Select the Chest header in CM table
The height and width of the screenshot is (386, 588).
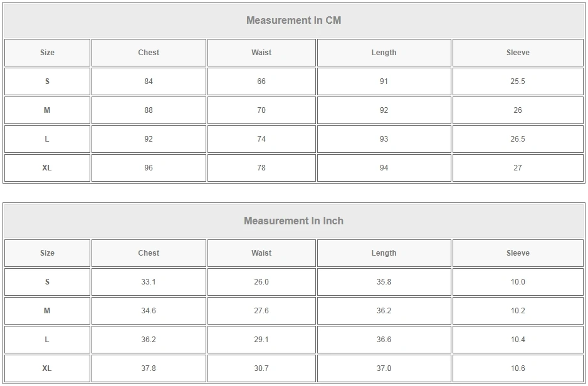pos(149,53)
